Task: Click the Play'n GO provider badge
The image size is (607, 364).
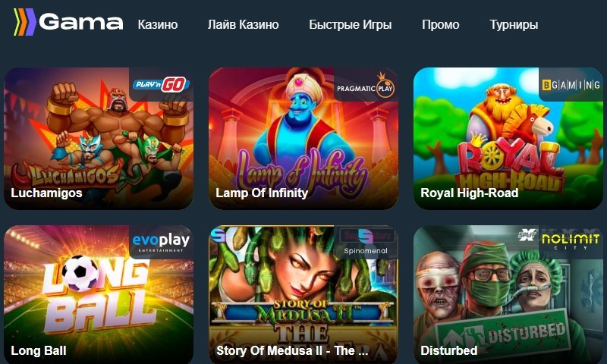Action: point(161,84)
